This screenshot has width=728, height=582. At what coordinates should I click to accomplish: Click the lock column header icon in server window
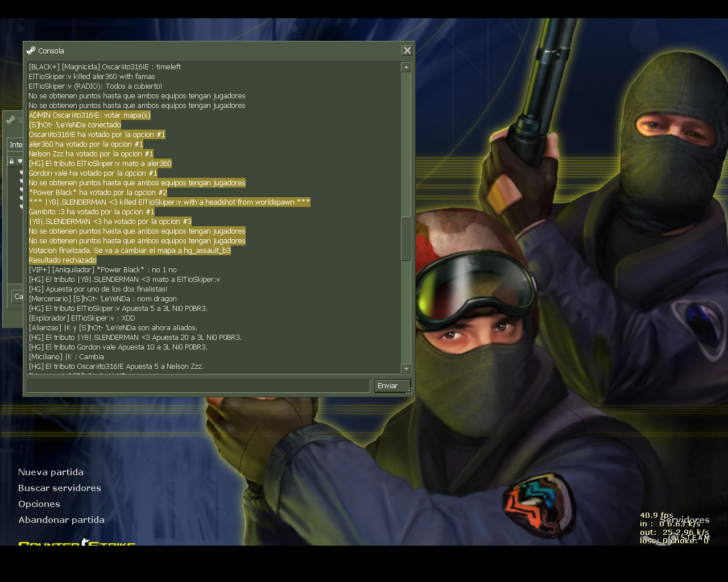[11, 161]
